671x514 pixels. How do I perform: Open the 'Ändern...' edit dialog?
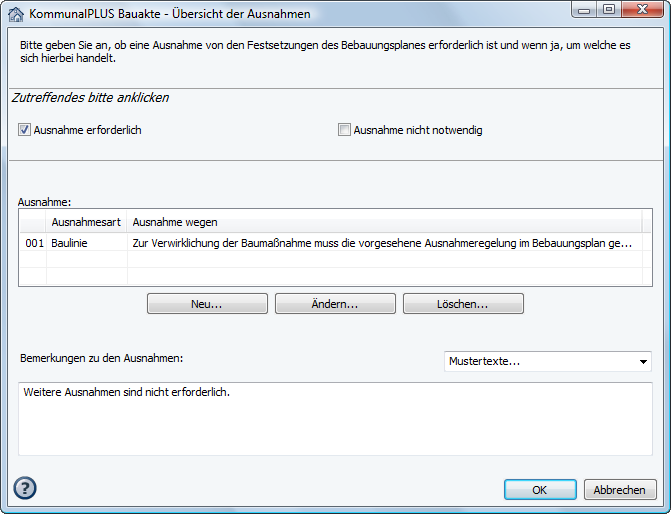click(335, 304)
